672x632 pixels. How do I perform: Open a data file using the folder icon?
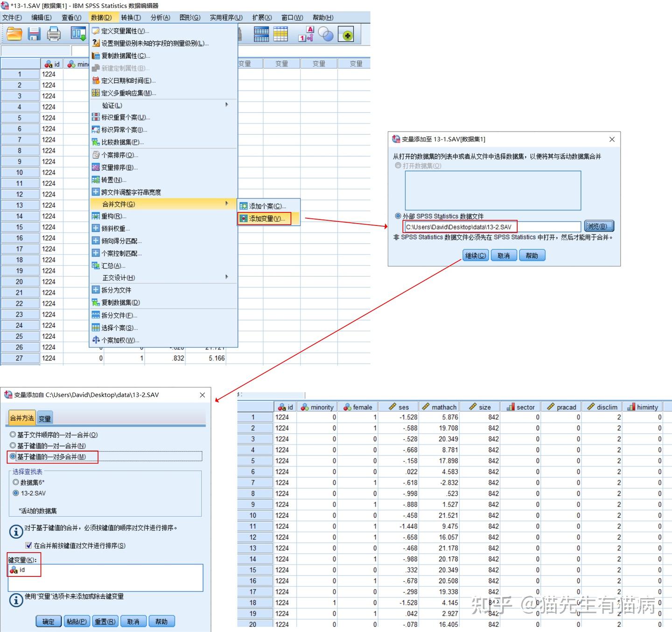(x=14, y=34)
